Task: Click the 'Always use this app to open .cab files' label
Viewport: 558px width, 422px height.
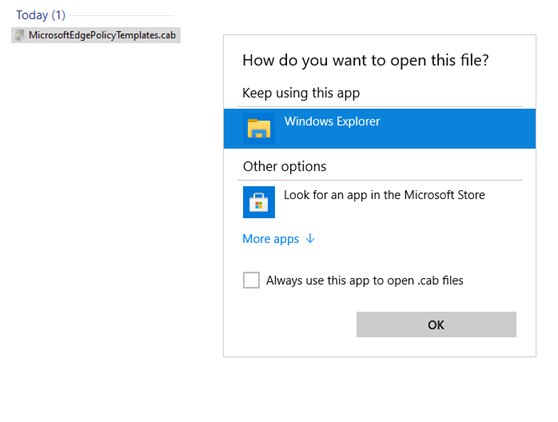Action: [x=365, y=280]
